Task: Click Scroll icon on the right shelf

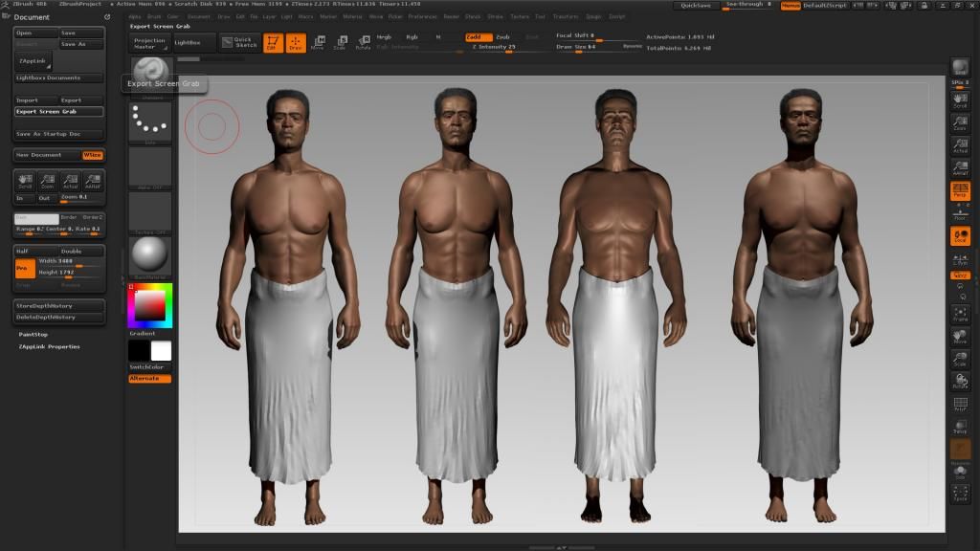Action: tap(960, 99)
